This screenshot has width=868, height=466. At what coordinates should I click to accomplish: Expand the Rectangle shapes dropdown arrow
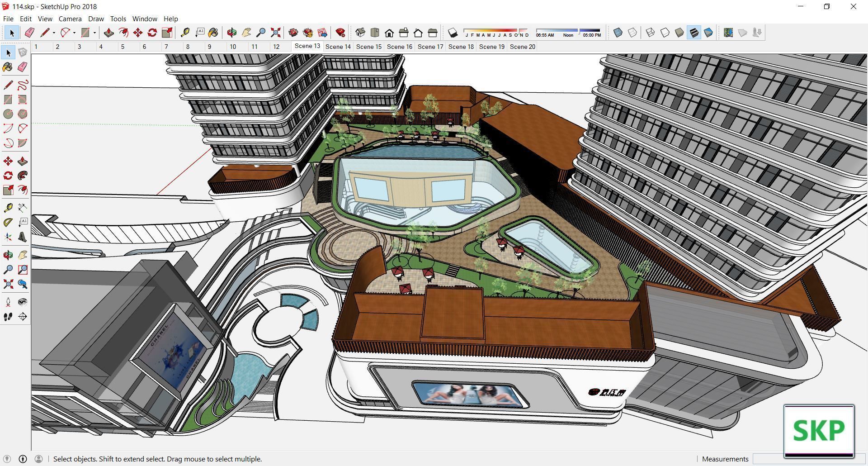[x=94, y=33]
